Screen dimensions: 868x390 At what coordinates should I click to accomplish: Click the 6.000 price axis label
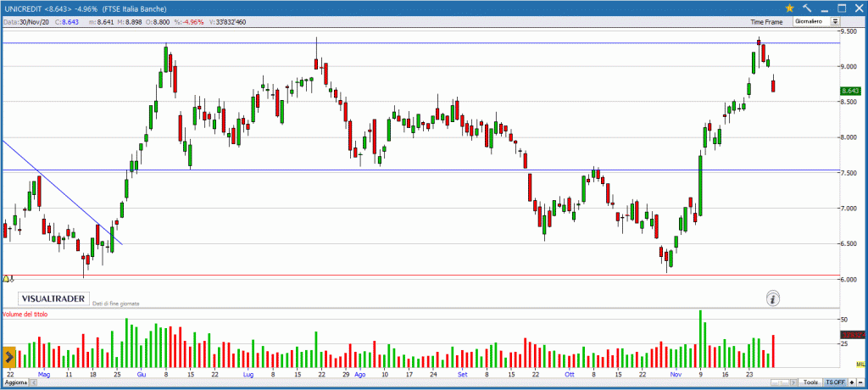coord(849,279)
